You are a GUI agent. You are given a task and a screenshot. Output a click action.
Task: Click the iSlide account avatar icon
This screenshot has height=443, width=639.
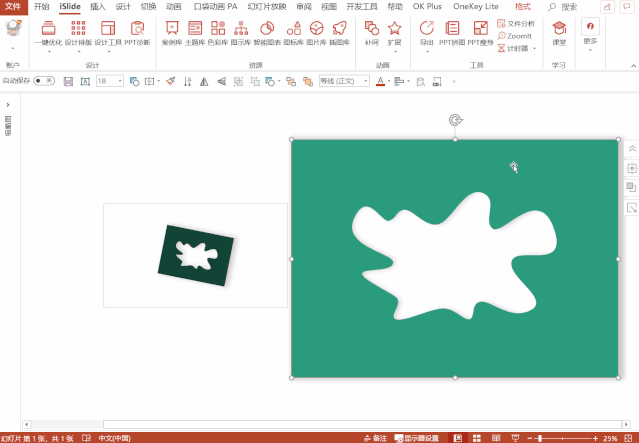pos(13,28)
